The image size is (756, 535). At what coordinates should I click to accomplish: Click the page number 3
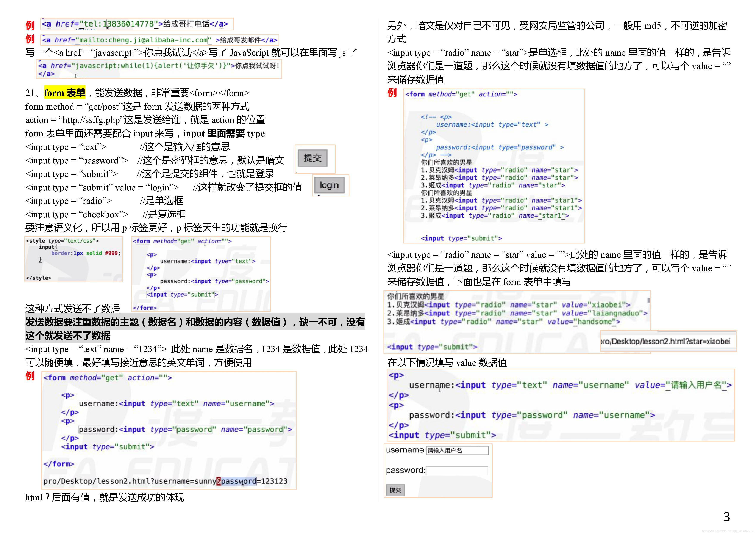tap(726, 516)
